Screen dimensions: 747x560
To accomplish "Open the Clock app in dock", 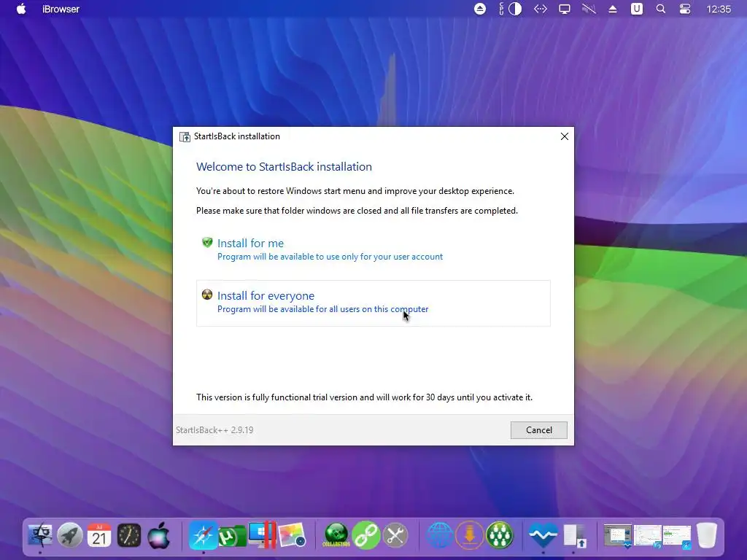I will [x=129, y=535].
